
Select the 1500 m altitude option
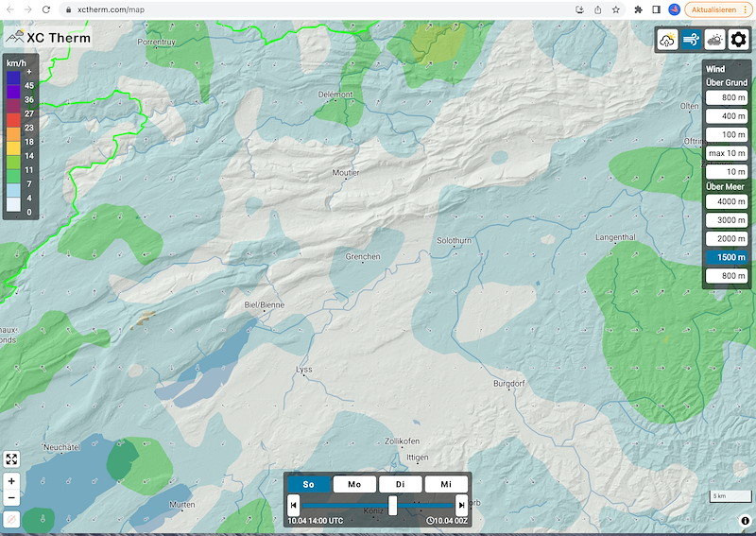pyautogui.click(x=727, y=257)
